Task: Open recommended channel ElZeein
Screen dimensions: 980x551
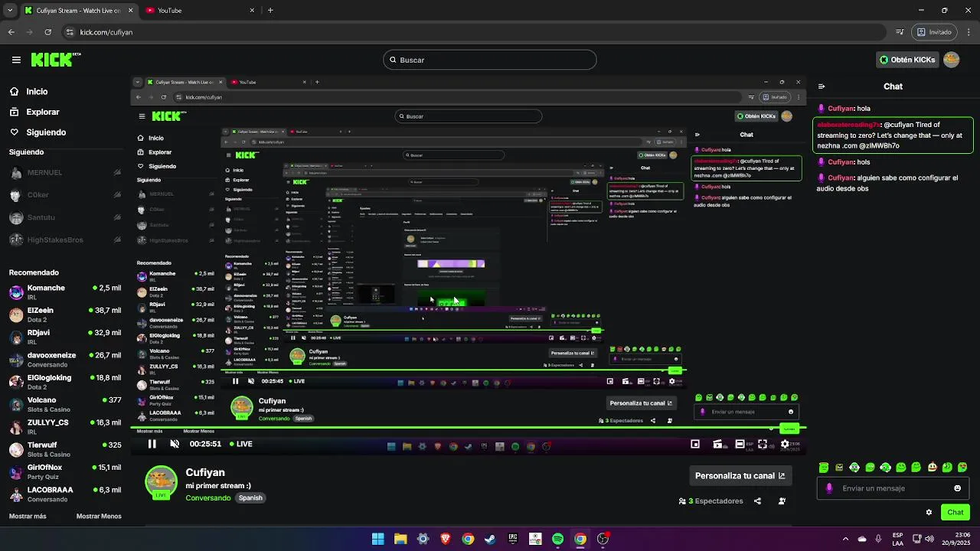Action: coord(65,315)
